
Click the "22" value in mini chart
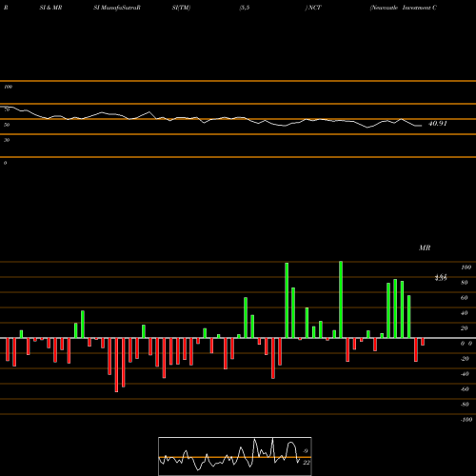click(307, 463)
